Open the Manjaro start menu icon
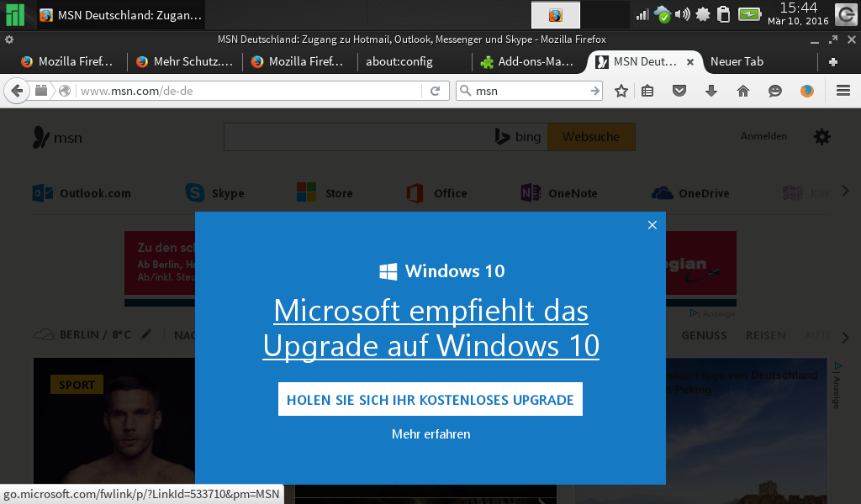861x504 pixels. 15,15
